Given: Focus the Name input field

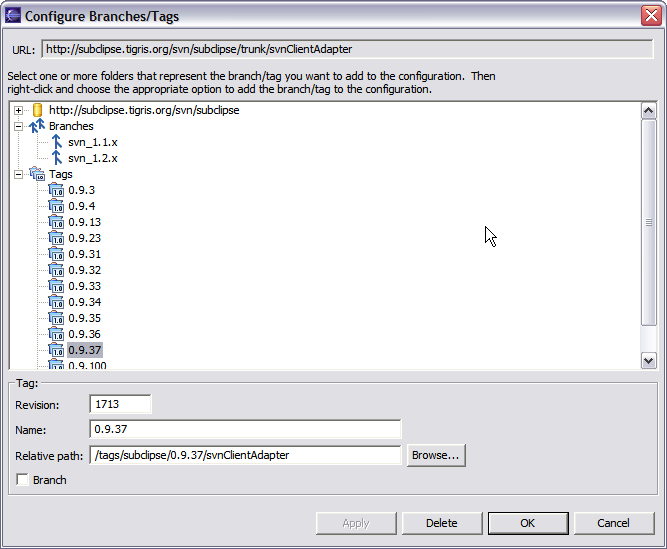Looking at the screenshot, I should click(245, 429).
